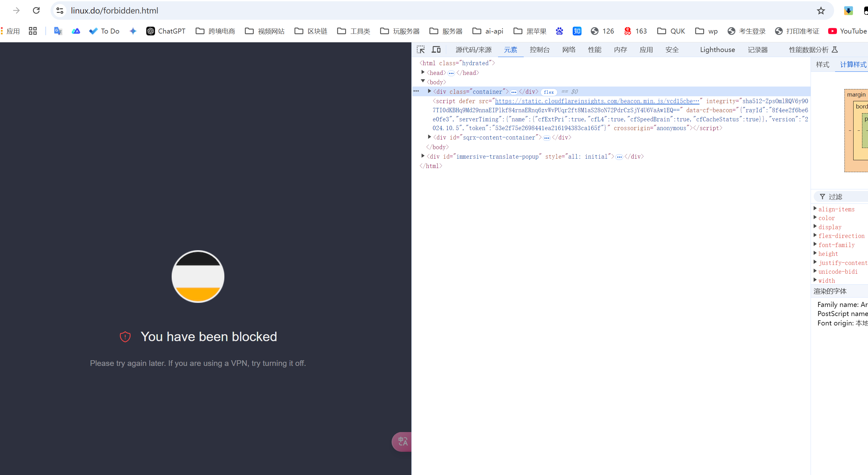Image resolution: width=868 pixels, height=475 pixels.
Task: Select the closing html tag line
Action: pyautogui.click(x=431, y=166)
